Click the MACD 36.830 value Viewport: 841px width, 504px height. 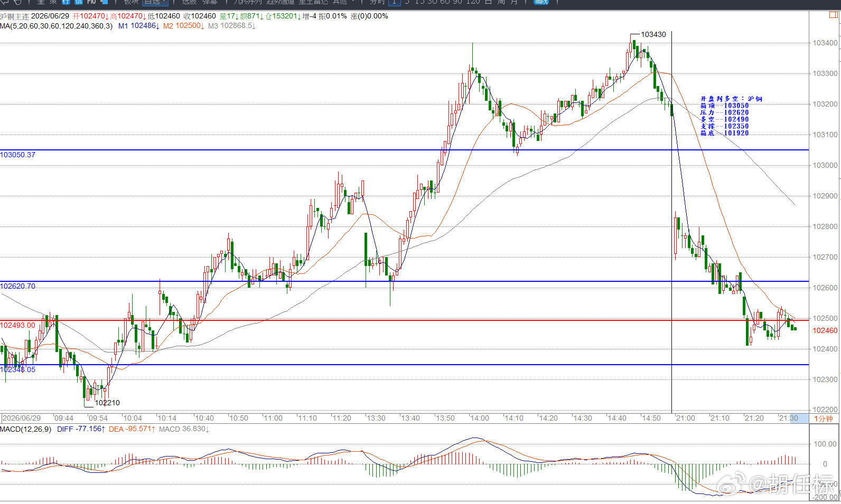click(184, 429)
